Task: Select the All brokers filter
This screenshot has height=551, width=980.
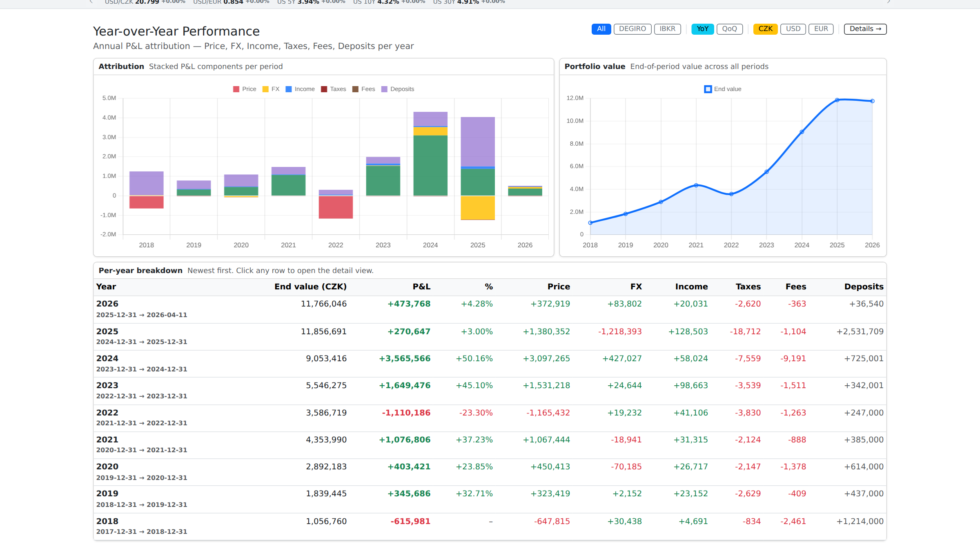Action: click(x=601, y=29)
